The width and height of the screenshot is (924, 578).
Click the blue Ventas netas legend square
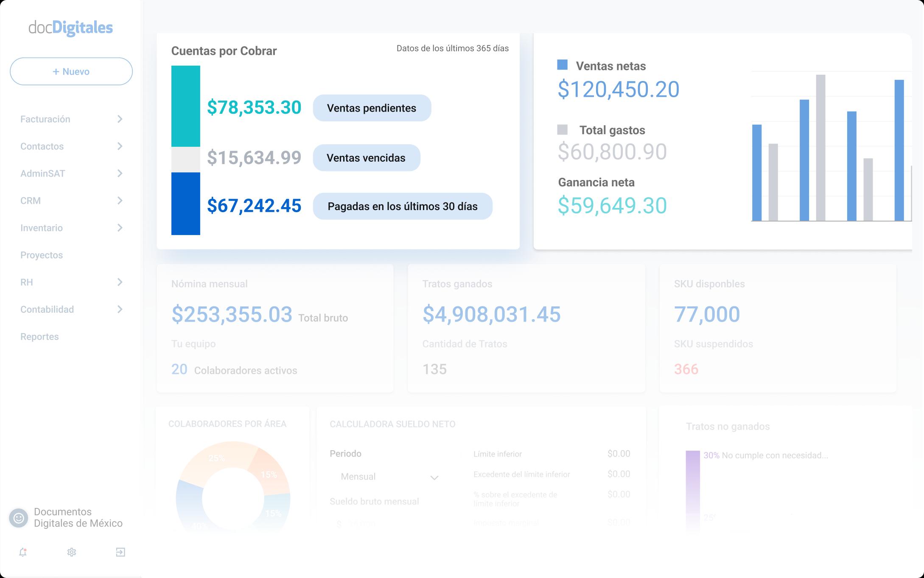[562, 65]
